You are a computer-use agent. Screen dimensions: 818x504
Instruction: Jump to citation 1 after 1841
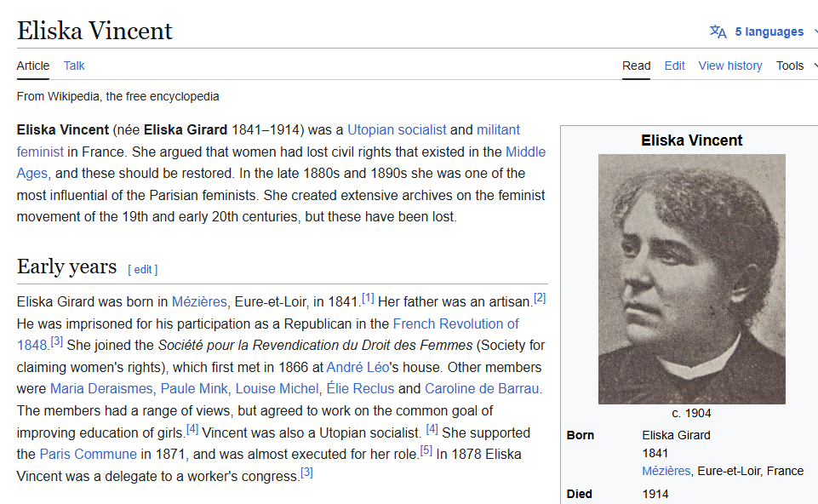pos(368,298)
